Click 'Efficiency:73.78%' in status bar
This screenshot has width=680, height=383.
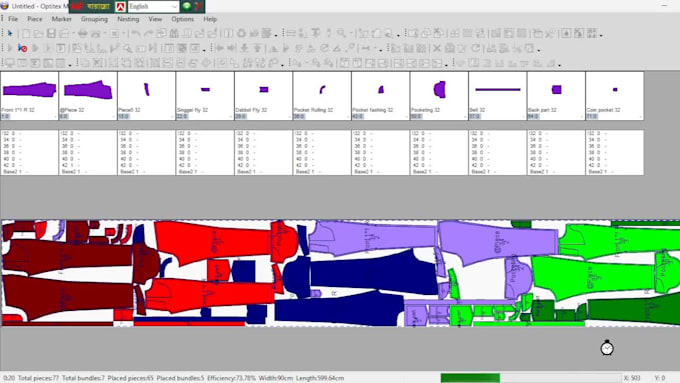tap(231, 378)
